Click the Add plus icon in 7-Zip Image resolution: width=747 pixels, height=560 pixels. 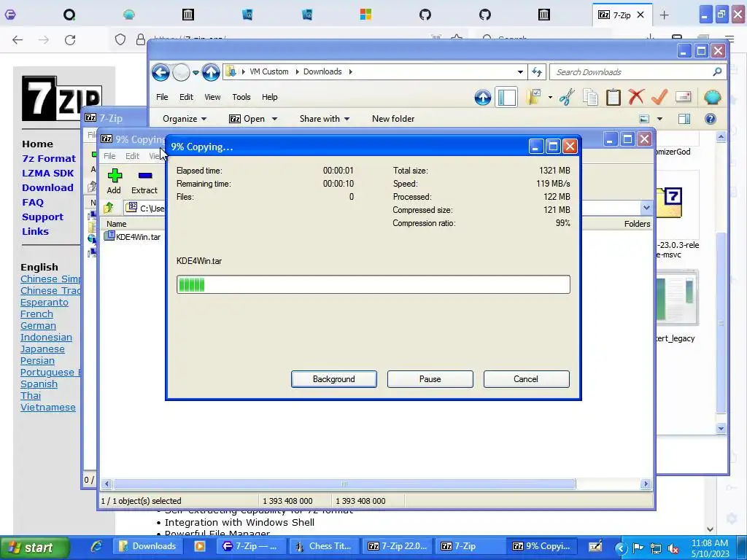(x=115, y=176)
